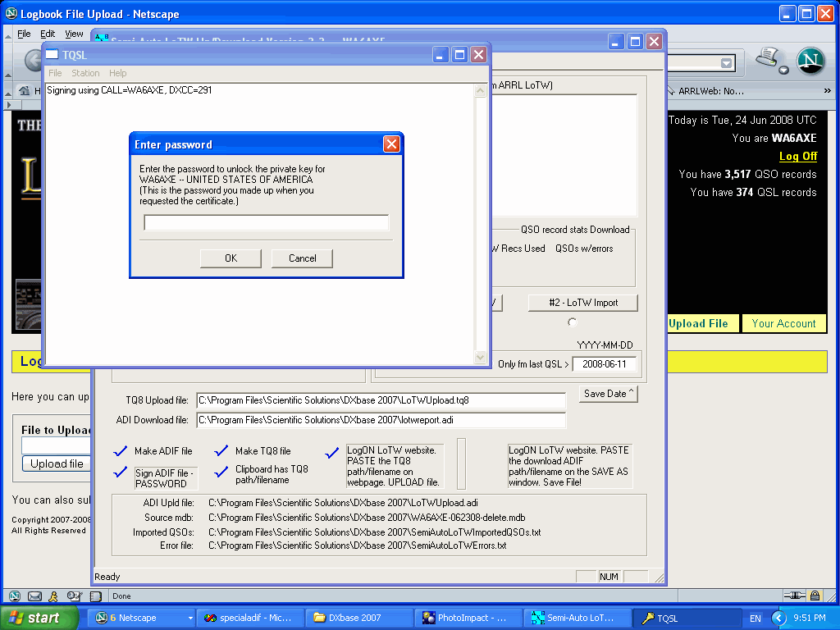The width and height of the screenshot is (840, 630).
Task: Click Cancel in the Enter password dialog
Action: tap(302, 258)
